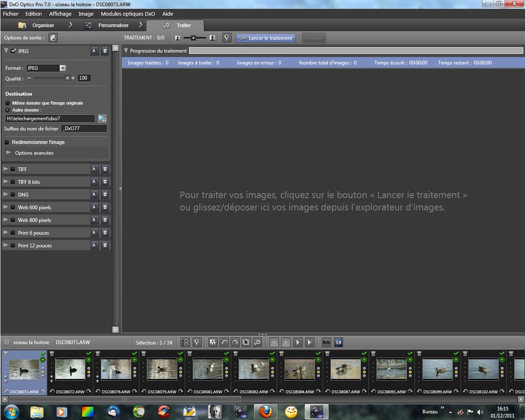525x420 pixels.
Task: Click the filter icon beside processing slider
Action: [227, 38]
